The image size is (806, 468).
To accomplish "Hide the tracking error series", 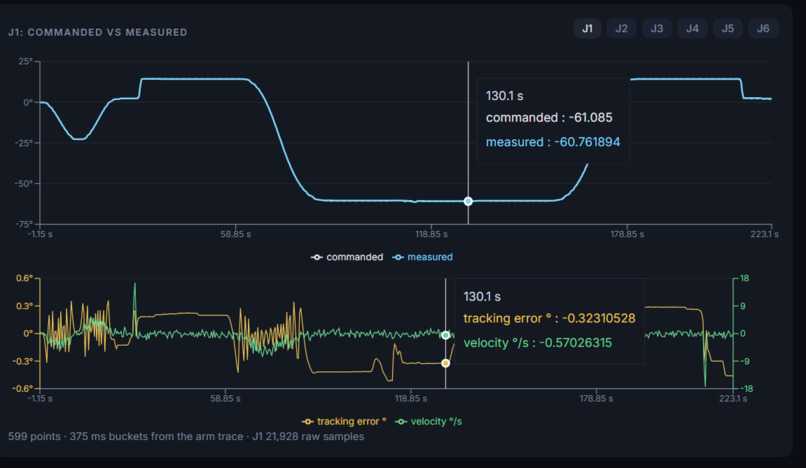I will 344,422.
